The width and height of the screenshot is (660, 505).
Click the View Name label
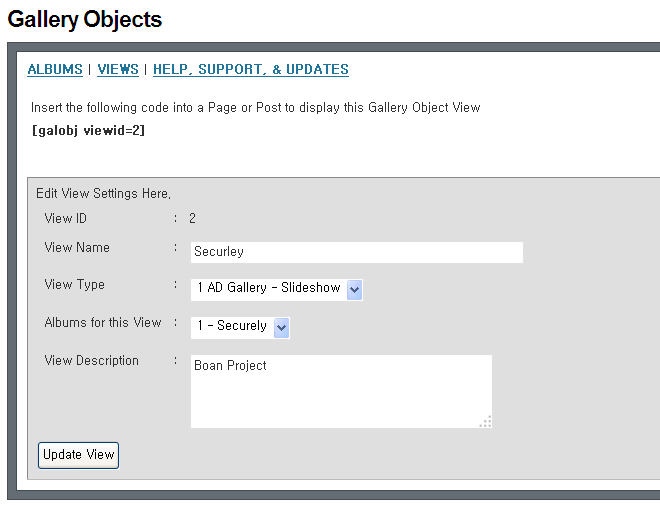tap(77, 248)
